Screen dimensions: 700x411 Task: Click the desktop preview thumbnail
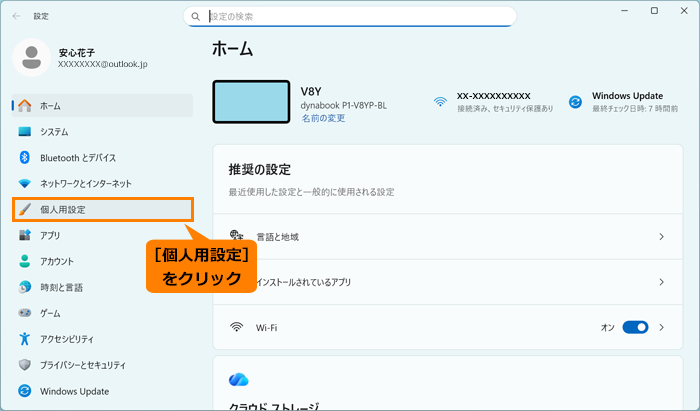[251, 102]
